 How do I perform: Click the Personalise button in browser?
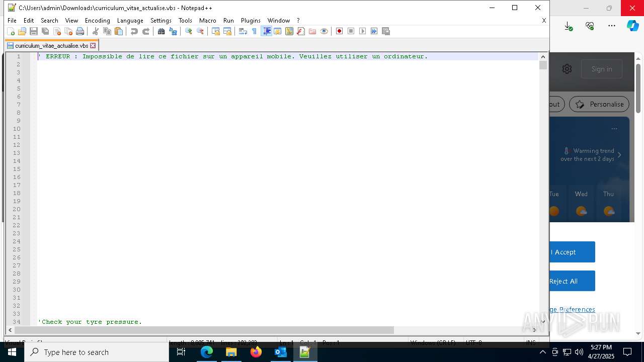599,104
